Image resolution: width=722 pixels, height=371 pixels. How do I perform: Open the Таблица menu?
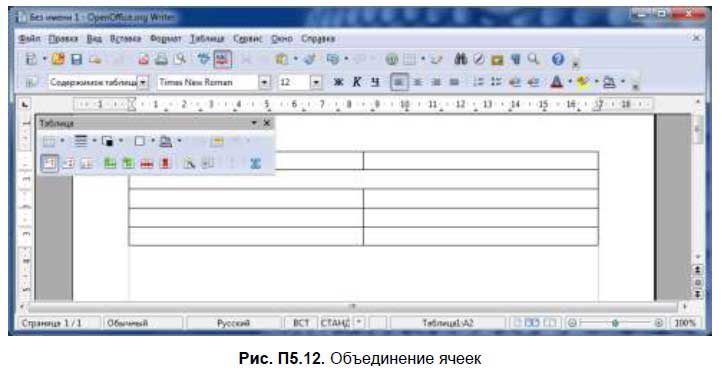[x=207, y=39]
